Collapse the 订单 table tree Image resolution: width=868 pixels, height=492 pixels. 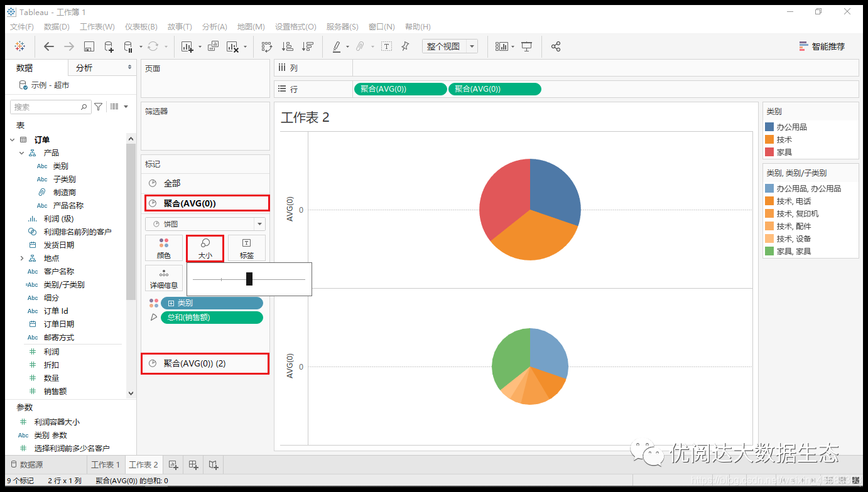pos(13,140)
